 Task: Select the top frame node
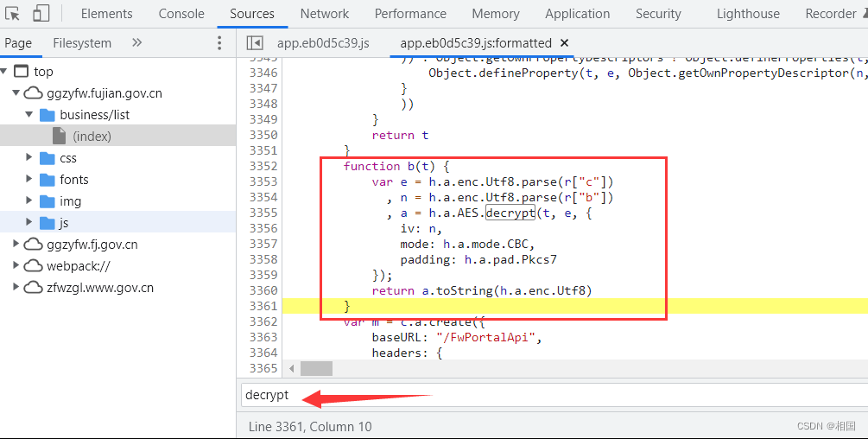[43, 72]
